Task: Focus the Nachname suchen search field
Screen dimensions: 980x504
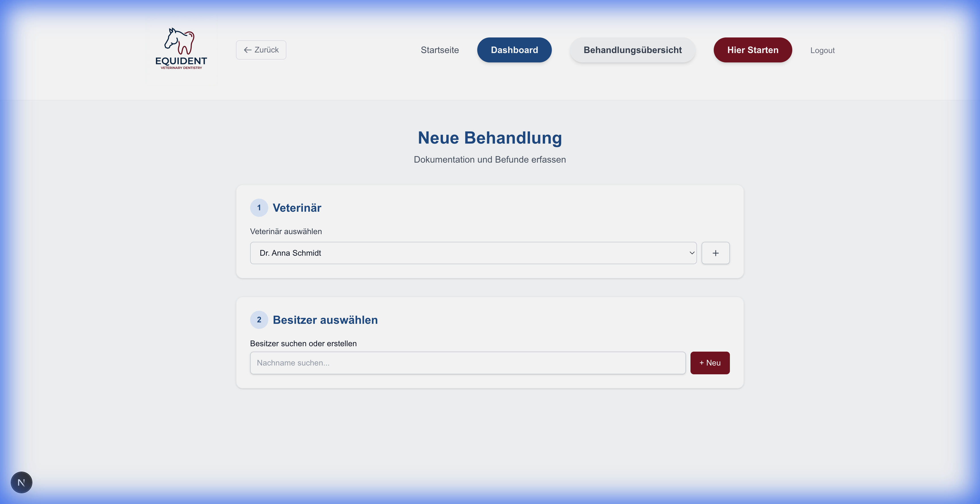Action: pyautogui.click(x=467, y=363)
